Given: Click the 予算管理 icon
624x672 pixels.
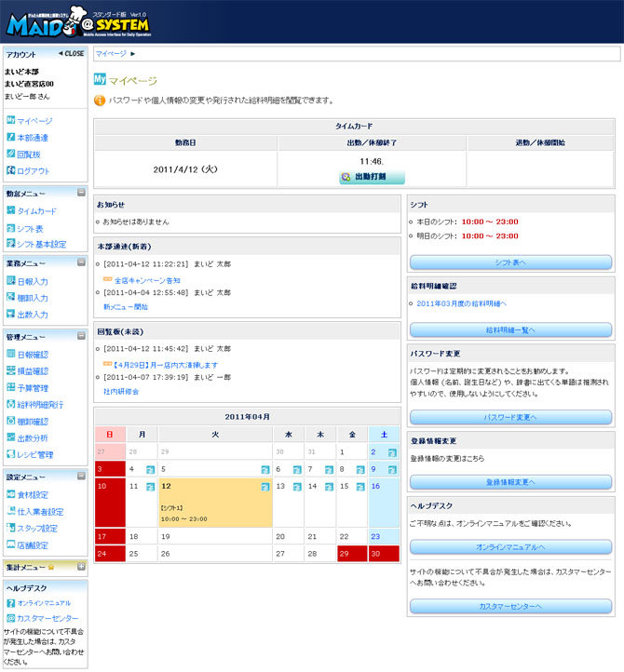Looking at the screenshot, I should point(11,387).
